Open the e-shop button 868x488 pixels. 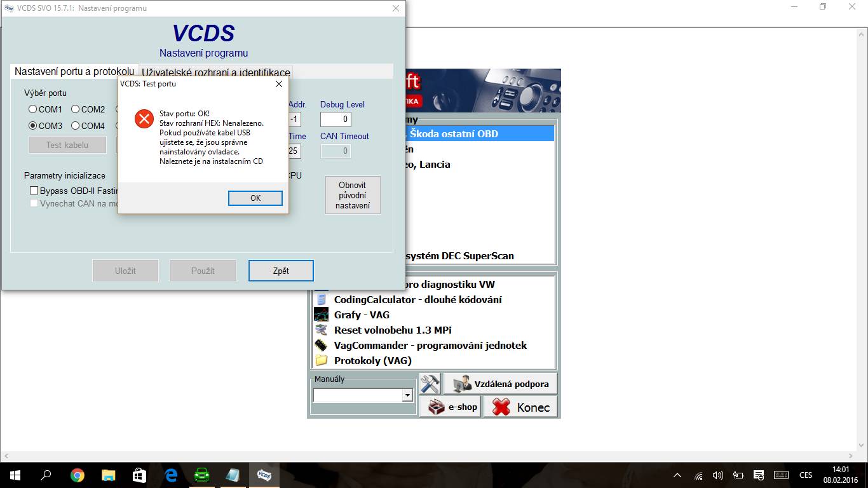(449, 407)
